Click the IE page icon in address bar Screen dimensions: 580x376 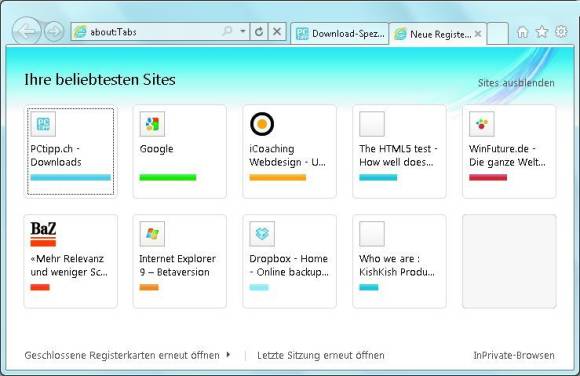[x=80, y=32]
